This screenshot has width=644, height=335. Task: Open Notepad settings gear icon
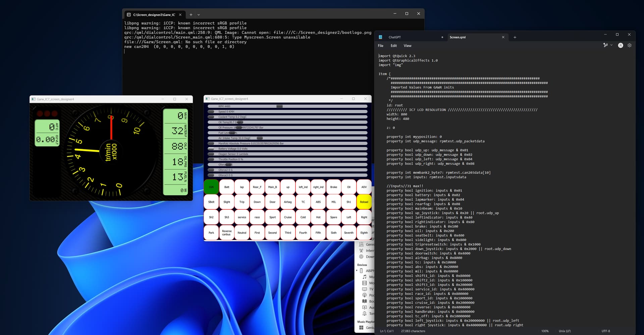[630, 46]
